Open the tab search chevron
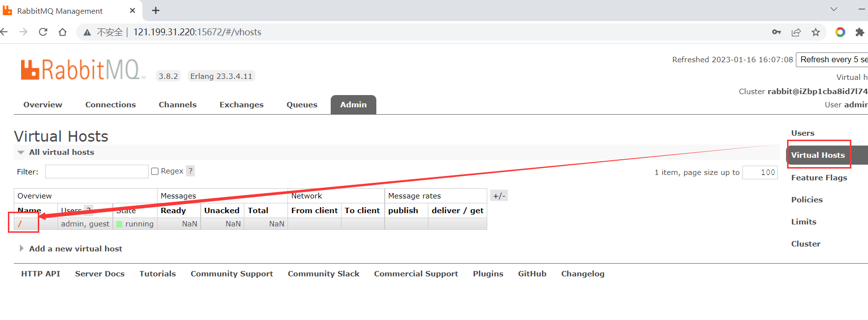The width and height of the screenshot is (868, 320). pos(834,9)
